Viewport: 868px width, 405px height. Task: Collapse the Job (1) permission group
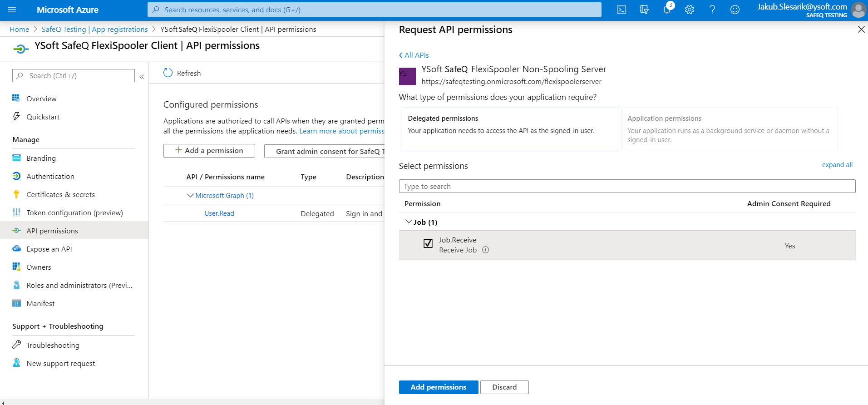point(409,222)
